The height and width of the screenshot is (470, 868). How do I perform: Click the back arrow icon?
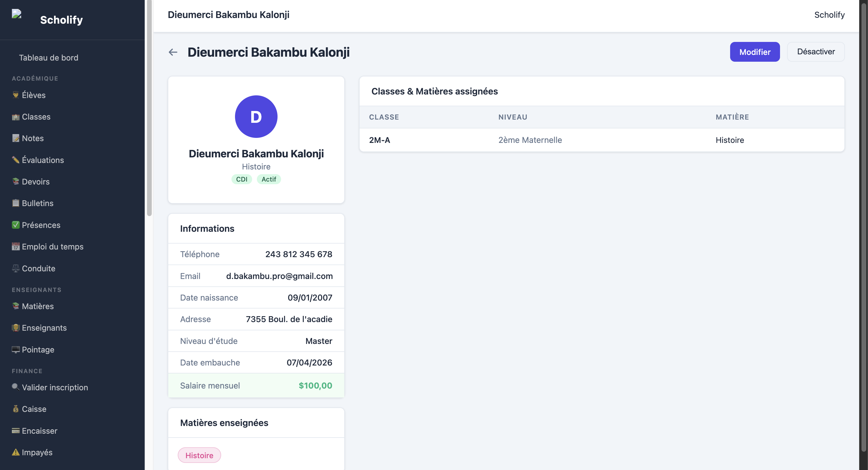coord(173,52)
